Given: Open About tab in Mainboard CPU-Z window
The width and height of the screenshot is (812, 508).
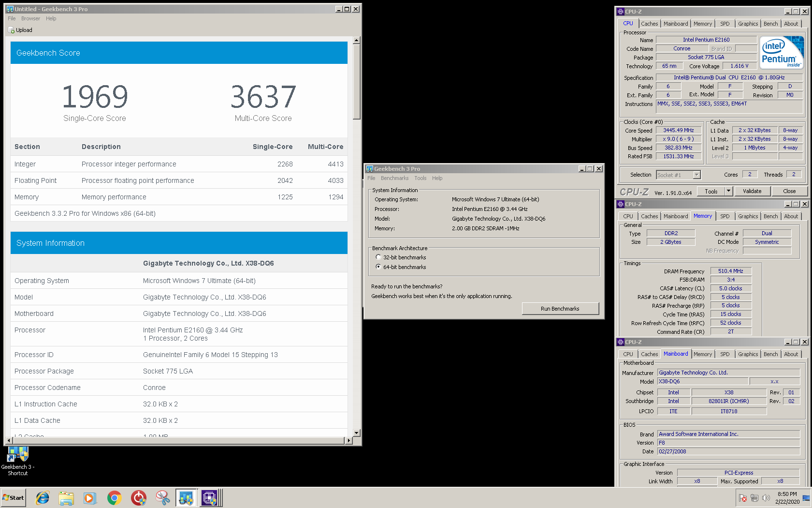Looking at the screenshot, I should tap(791, 354).
